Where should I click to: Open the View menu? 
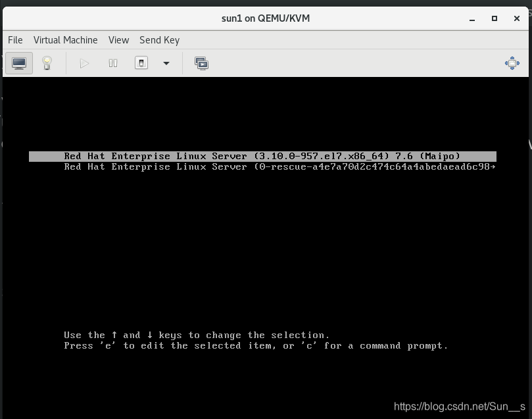[119, 40]
